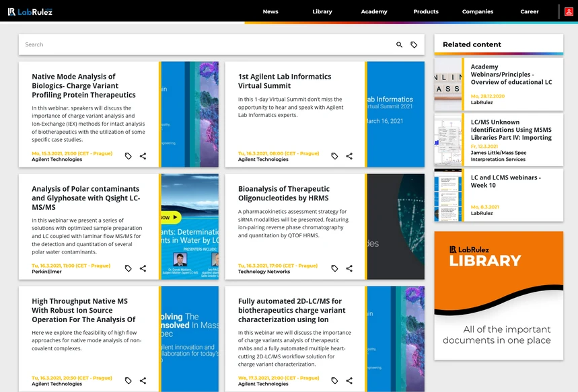Viewport: 578px width, 392px height.
Task: Click date 'Tu, 16.3.2021, 08:00 (CET - Prague)'
Action: click(279, 153)
